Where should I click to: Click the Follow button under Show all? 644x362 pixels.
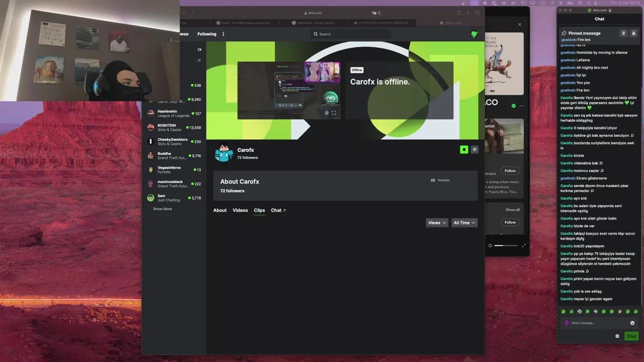click(x=510, y=222)
